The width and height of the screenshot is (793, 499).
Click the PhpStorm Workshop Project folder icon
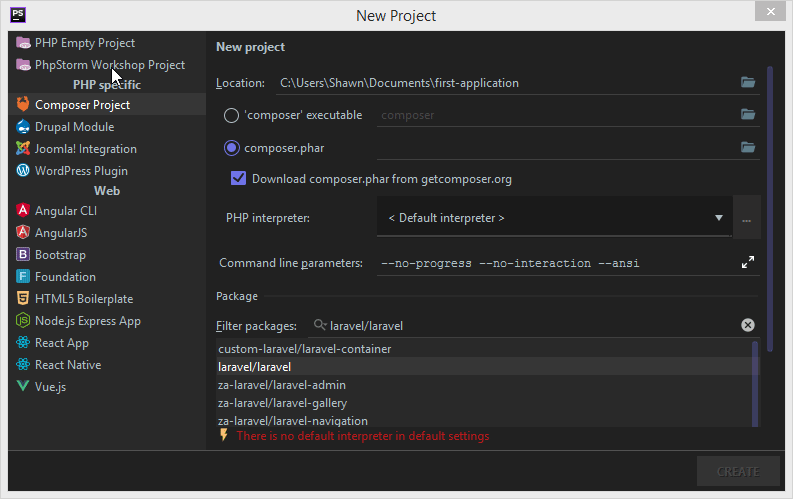click(23, 65)
